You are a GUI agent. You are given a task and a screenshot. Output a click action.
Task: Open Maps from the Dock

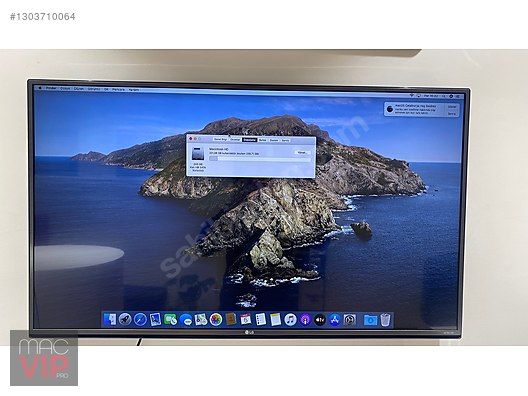tap(201, 319)
